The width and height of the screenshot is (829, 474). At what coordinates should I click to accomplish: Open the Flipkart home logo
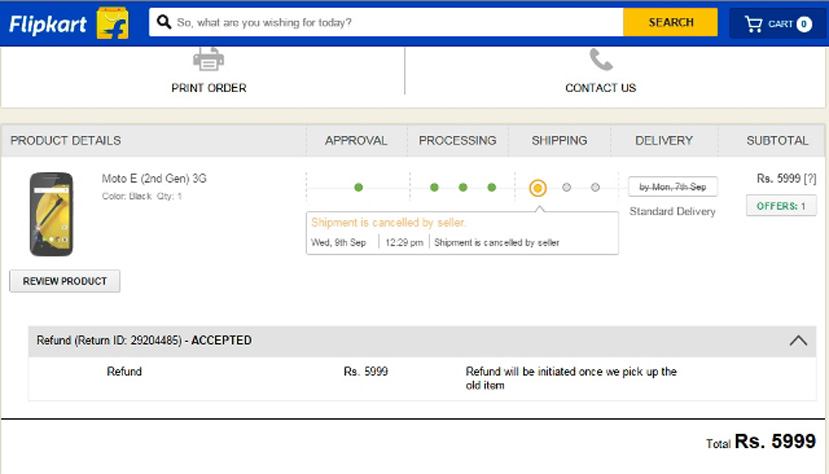click(x=48, y=24)
